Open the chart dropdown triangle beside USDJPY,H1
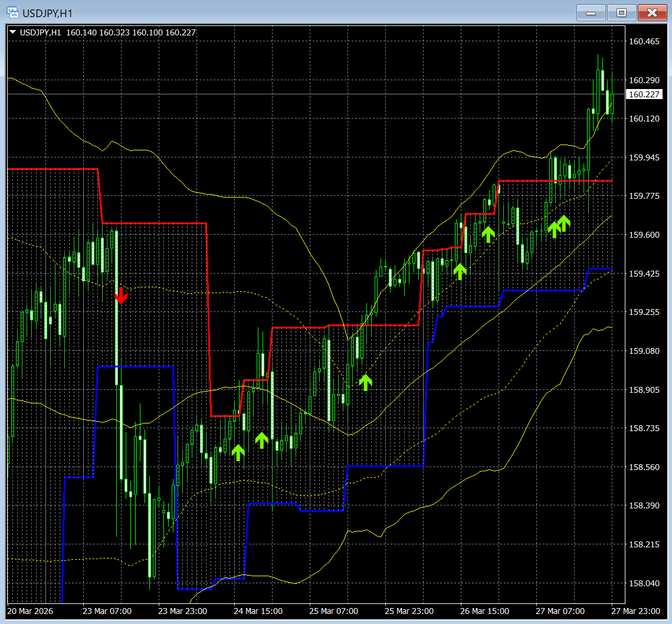Image resolution: width=672 pixels, height=624 pixels. pyautogui.click(x=12, y=32)
